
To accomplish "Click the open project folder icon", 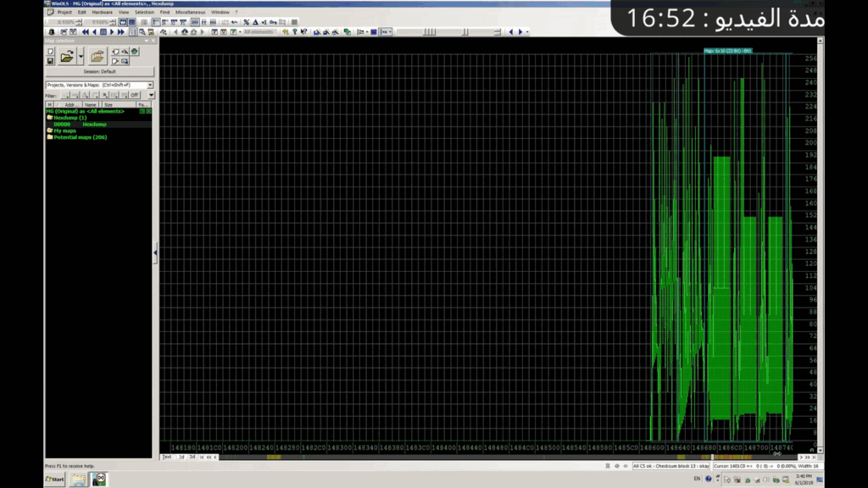I will (66, 57).
